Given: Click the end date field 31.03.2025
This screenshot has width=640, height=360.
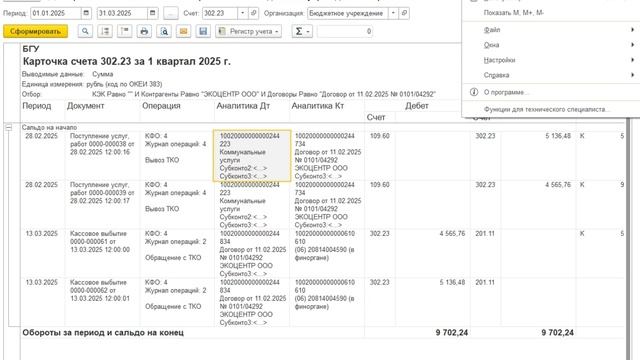Looking at the screenshot, I should pyautogui.click(x=122, y=13).
